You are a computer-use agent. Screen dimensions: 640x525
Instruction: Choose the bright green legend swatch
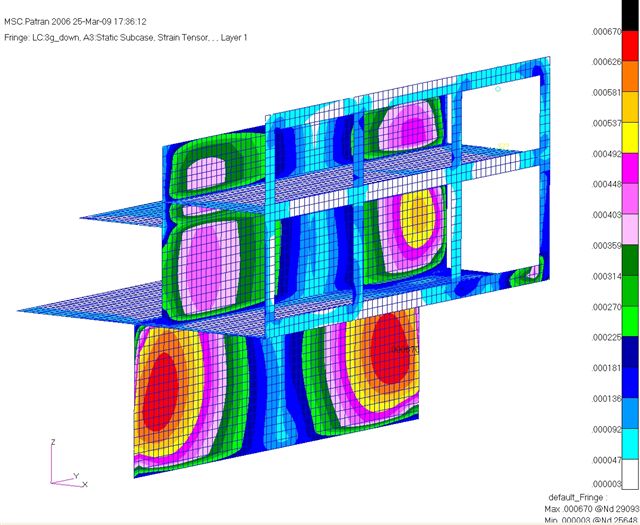click(630, 322)
